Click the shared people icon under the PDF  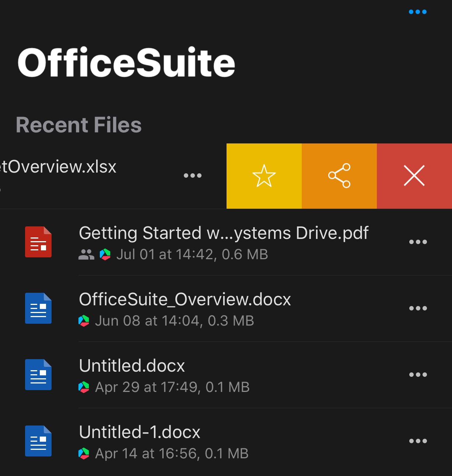click(x=87, y=254)
